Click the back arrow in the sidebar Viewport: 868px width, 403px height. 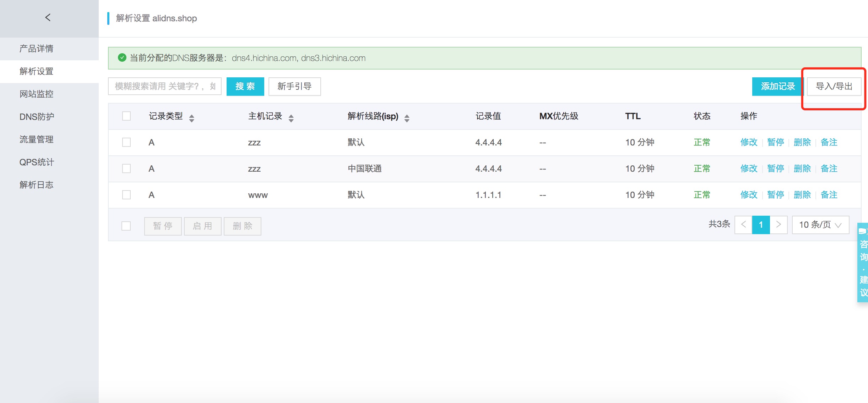pos(48,17)
